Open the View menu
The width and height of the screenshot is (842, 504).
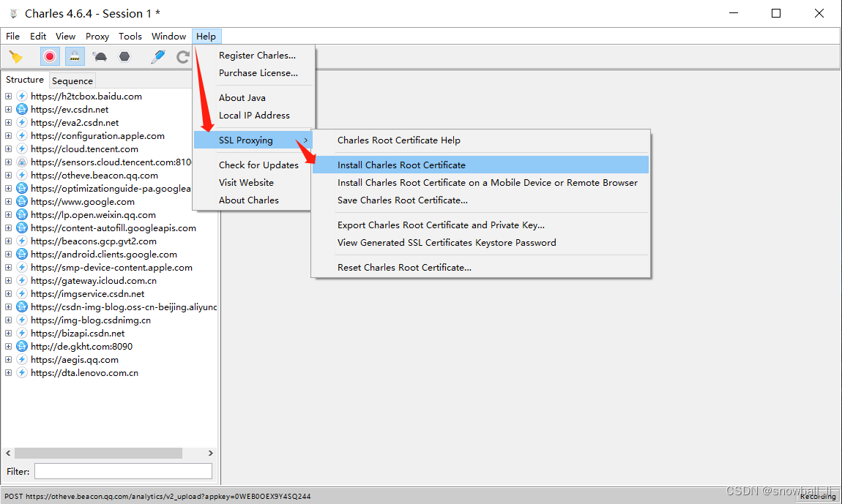pyautogui.click(x=65, y=37)
